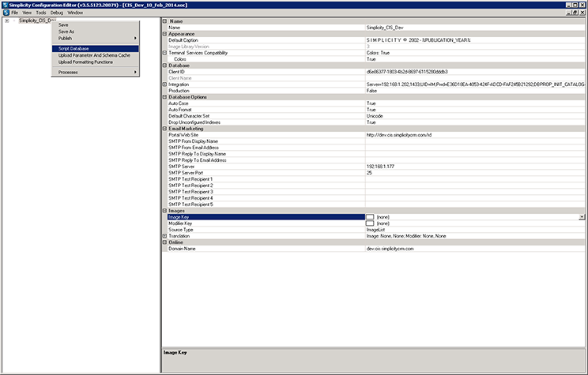Select the Auto Case property row
The height and width of the screenshot is (375, 588).
pyautogui.click(x=376, y=103)
